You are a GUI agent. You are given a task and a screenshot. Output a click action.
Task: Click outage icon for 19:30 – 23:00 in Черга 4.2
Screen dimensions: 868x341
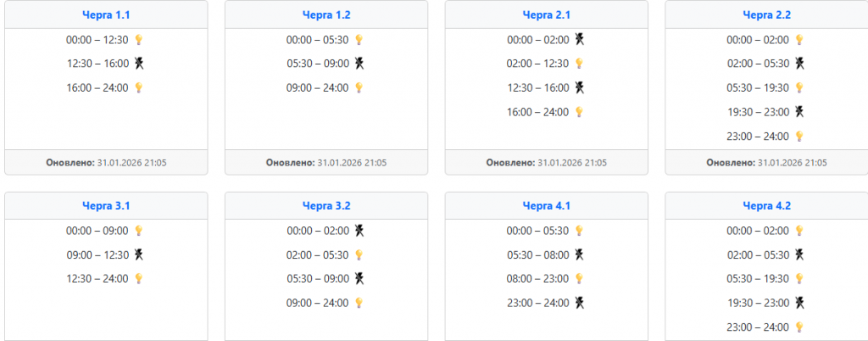click(x=799, y=303)
